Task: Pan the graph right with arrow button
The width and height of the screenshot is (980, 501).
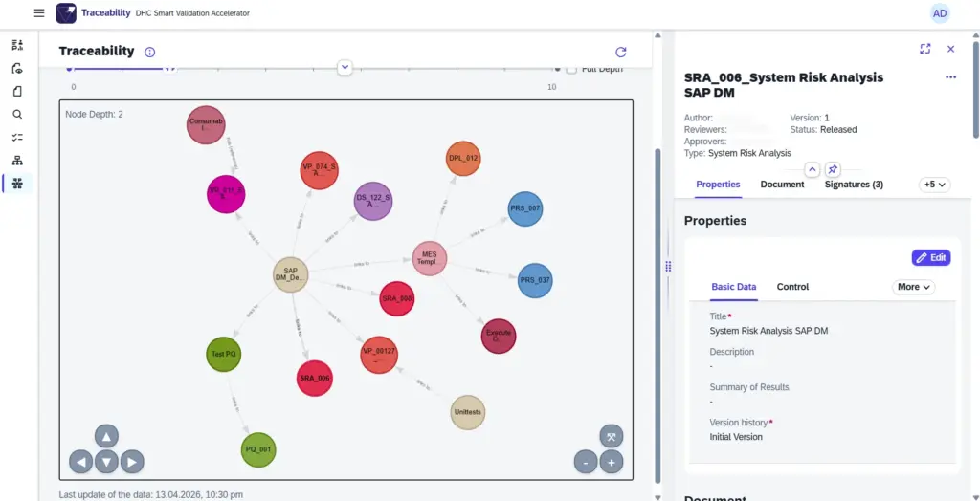Action: coord(132,462)
